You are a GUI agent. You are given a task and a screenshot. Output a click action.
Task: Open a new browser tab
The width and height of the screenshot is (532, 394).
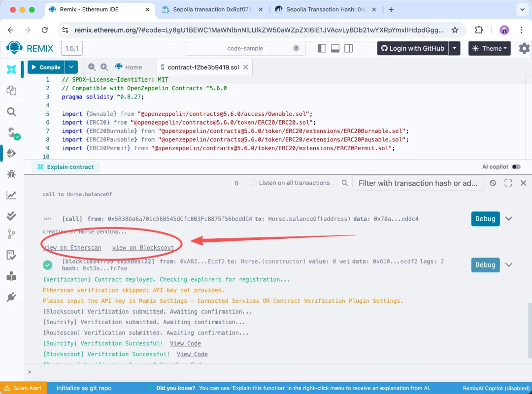pos(391,9)
